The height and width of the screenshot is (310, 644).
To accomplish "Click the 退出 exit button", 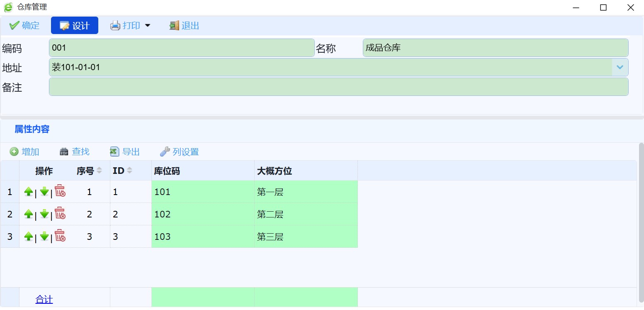I will (185, 26).
